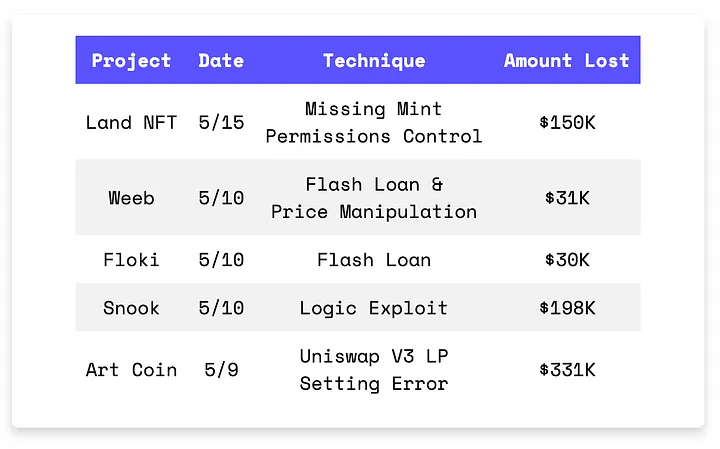Image resolution: width=720 pixels, height=449 pixels.
Task: Select the $198K amount cell
Action: coord(567,308)
